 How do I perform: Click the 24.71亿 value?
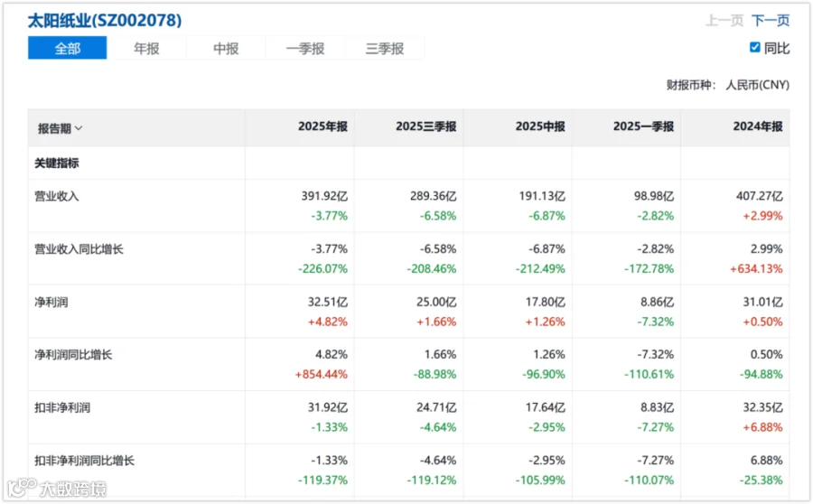coord(436,407)
